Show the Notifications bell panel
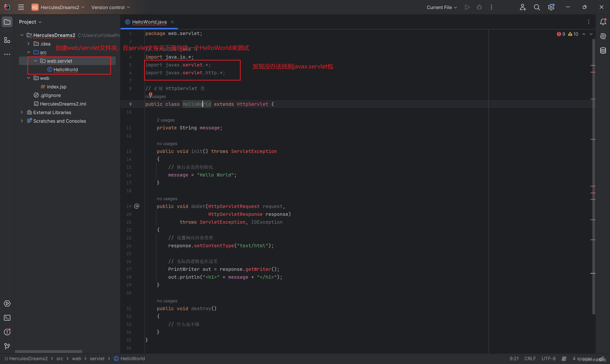Viewport: 610px width, 364px height. pos(603,22)
